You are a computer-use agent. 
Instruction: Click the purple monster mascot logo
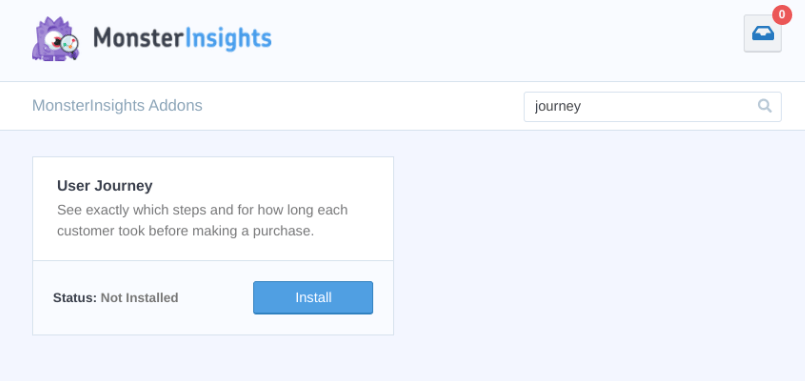(x=55, y=39)
